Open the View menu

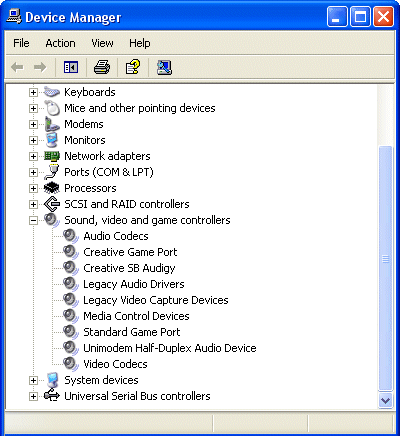pos(102,43)
